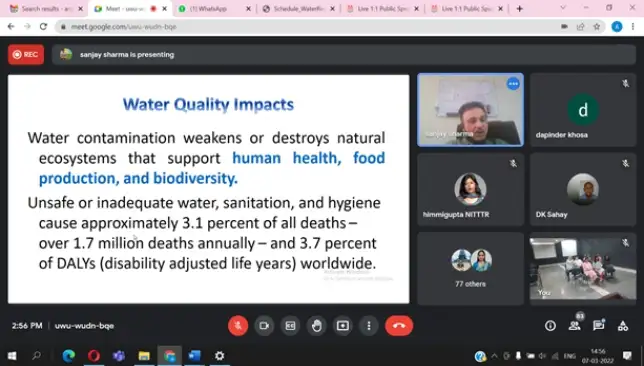
Task: Turn on closed captions
Action: tap(290, 326)
